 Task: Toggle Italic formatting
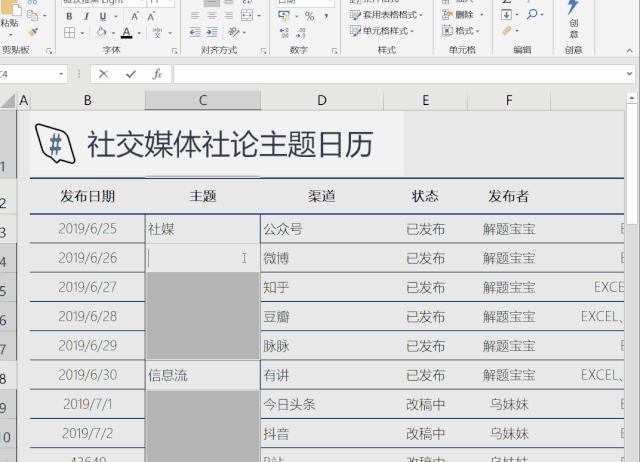pos(86,16)
